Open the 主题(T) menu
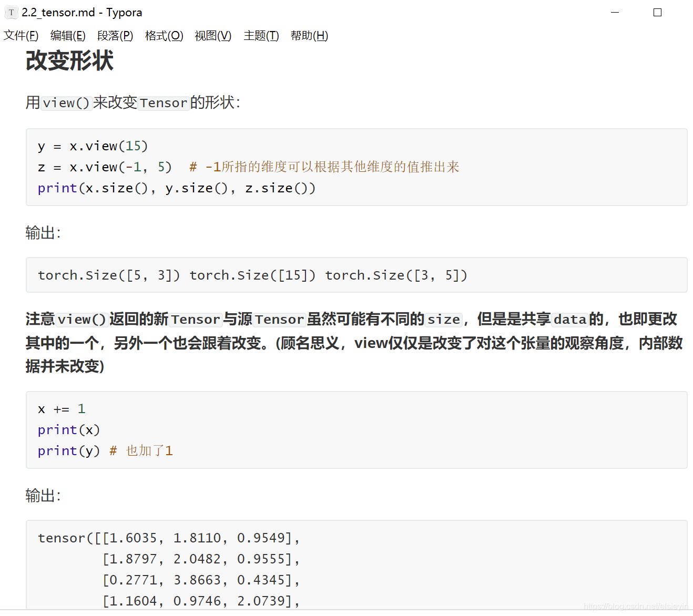 click(x=261, y=36)
